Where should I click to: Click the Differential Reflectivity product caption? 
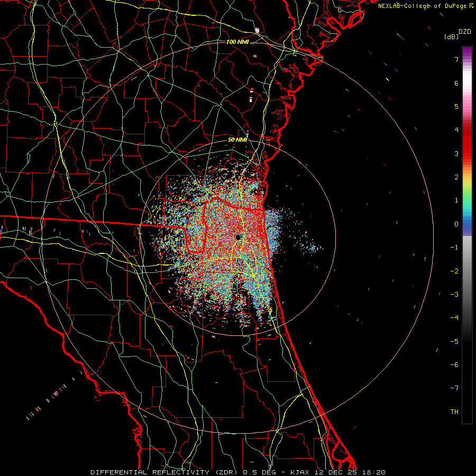[238, 472]
